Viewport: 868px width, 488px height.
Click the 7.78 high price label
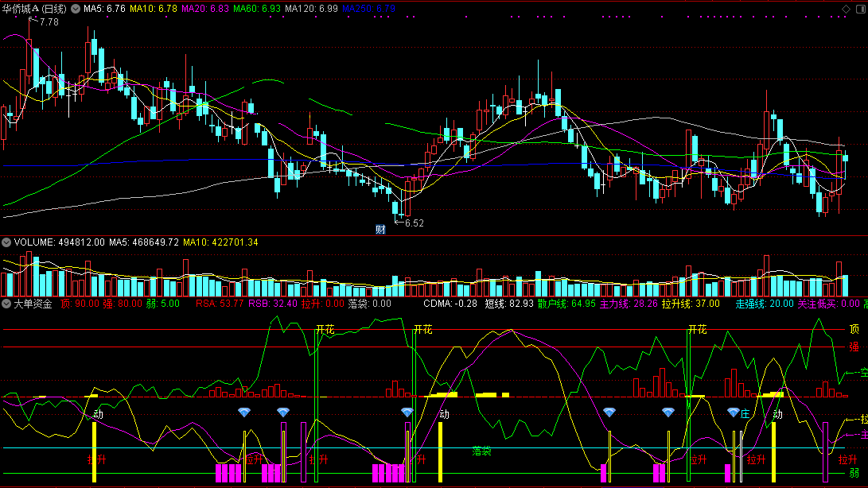tap(49, 22)
